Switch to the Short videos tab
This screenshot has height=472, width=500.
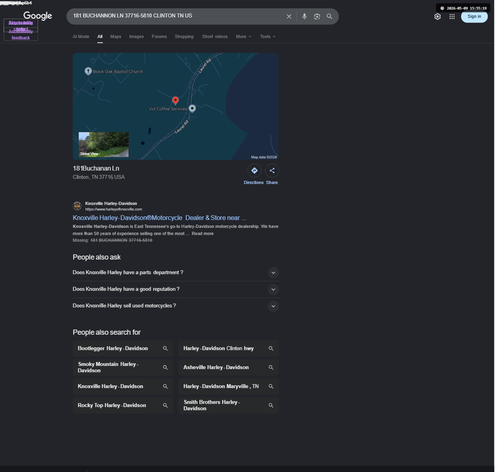tap(215, 37)
